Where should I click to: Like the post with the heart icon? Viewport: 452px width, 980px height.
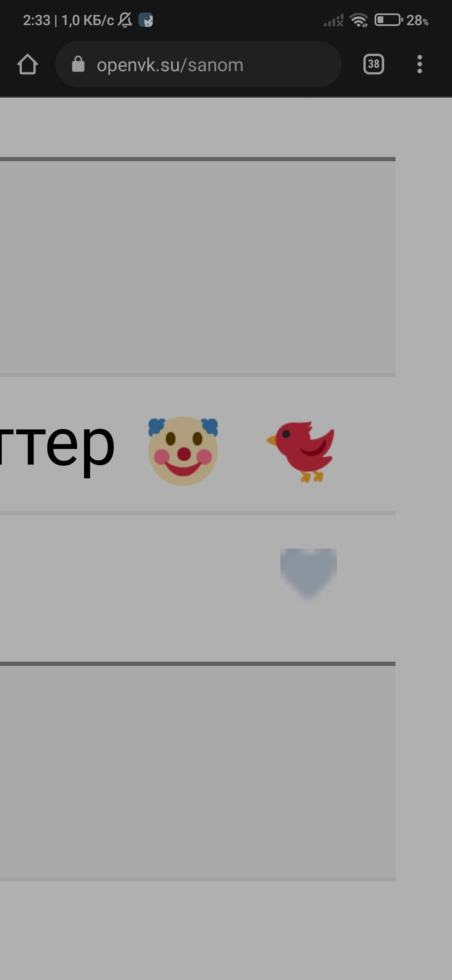[308, 574]
